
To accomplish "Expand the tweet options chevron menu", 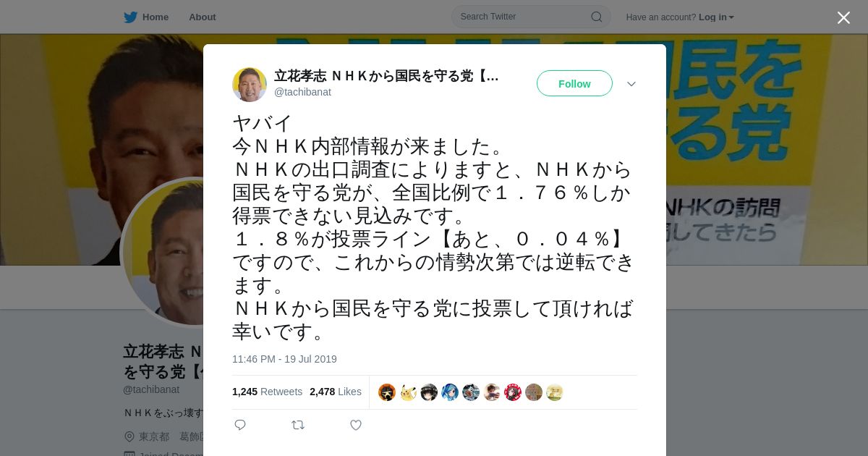I will click(x=631, y=84).
